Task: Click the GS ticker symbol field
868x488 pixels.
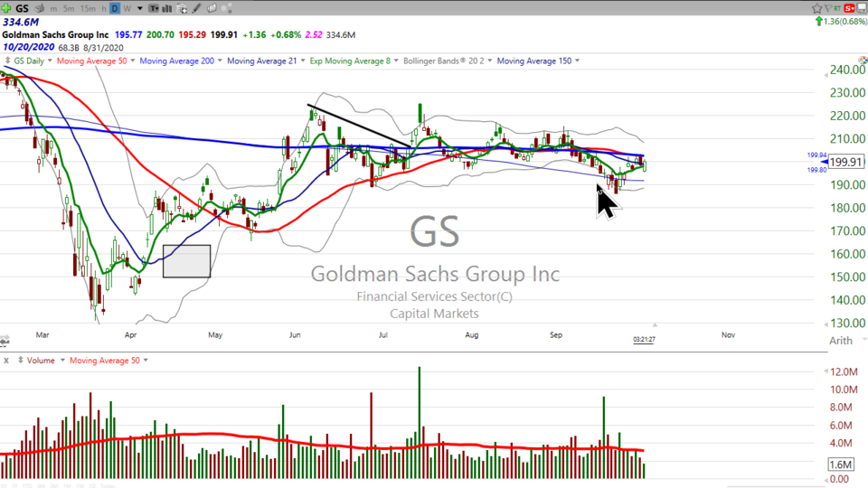Action: (x=22, y=8)
